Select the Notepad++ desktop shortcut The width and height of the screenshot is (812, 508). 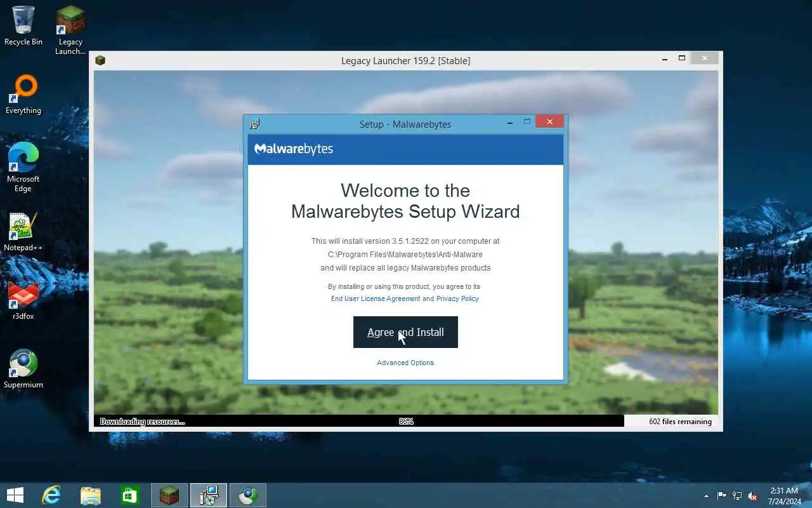pyautogui.click(x=23, y=232)
